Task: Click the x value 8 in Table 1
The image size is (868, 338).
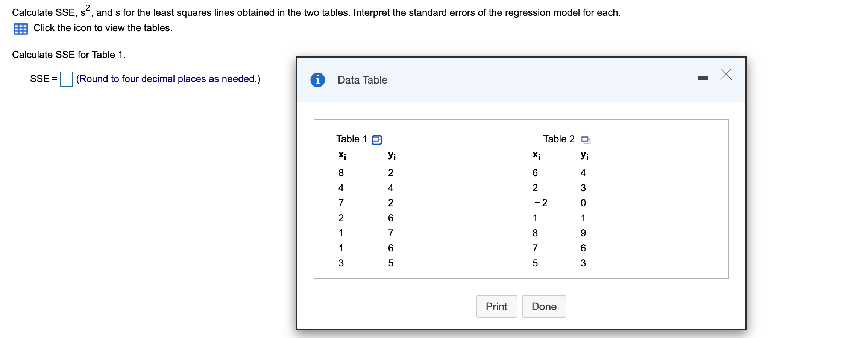Action: 341,173
